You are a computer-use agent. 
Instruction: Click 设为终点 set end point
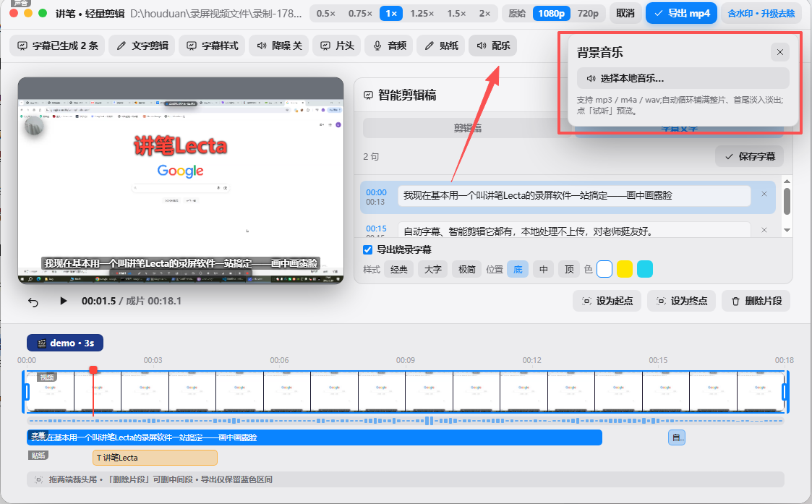[x=682, y=301]
